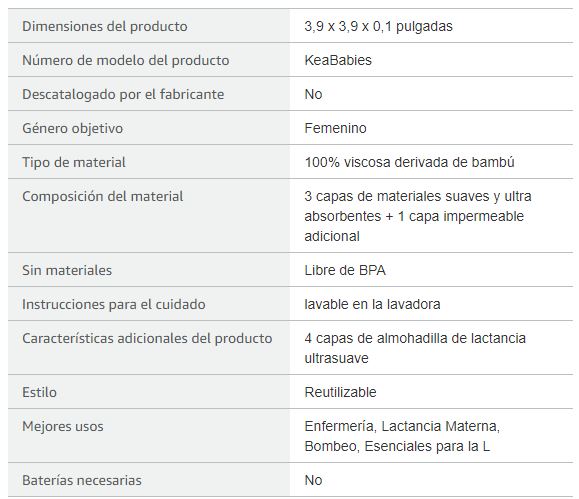Click the 'Número de modelo del producto' label

[126, 60]
